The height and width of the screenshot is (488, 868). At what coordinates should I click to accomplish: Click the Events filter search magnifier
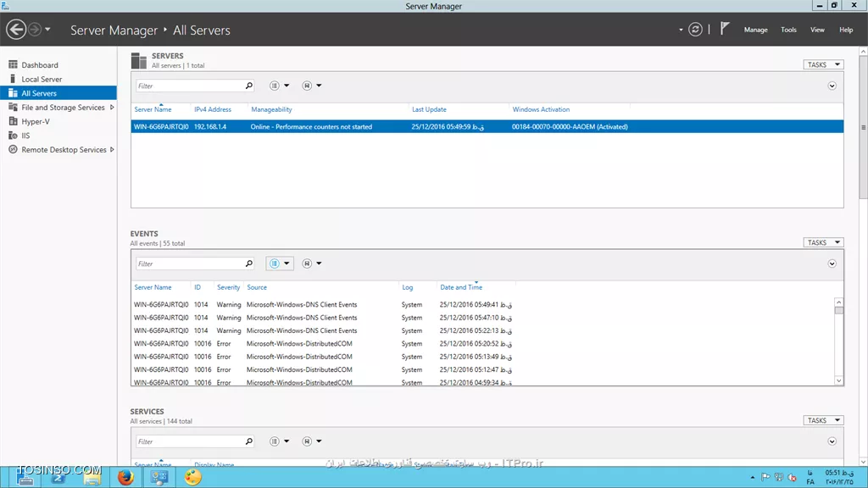click(x=249, y=264)
